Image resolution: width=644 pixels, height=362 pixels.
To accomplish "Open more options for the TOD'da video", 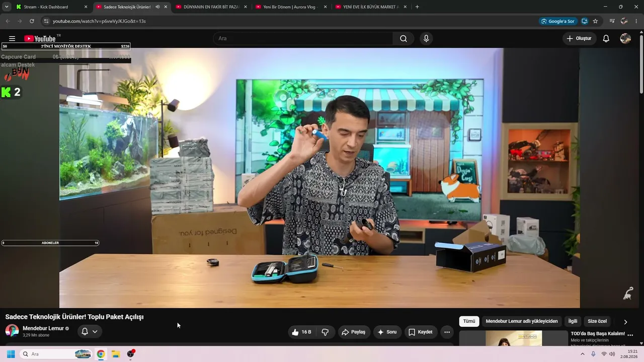I will [630, 334].
